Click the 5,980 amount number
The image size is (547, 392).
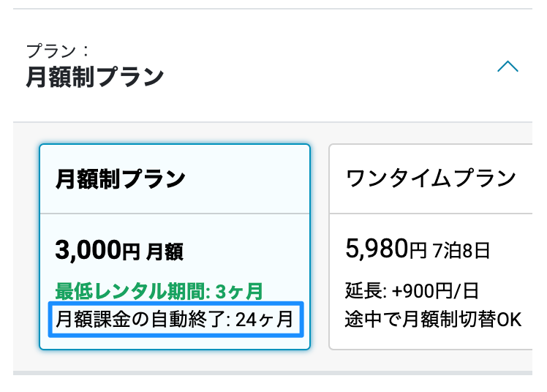point(377,249)
